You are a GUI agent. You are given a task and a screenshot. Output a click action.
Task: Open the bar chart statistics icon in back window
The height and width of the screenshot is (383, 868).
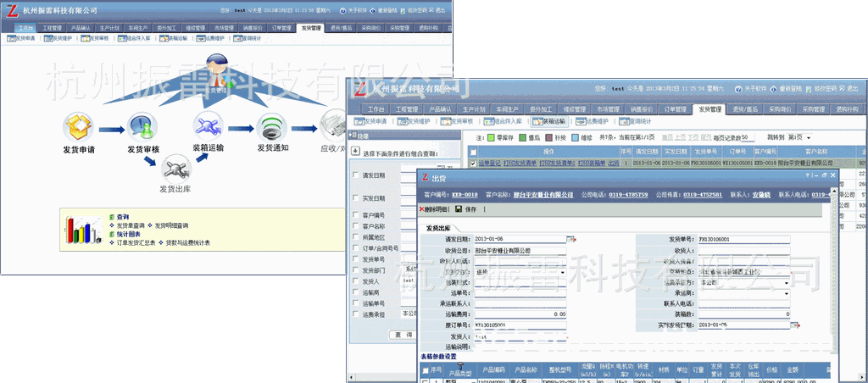(x=84, y=229)
